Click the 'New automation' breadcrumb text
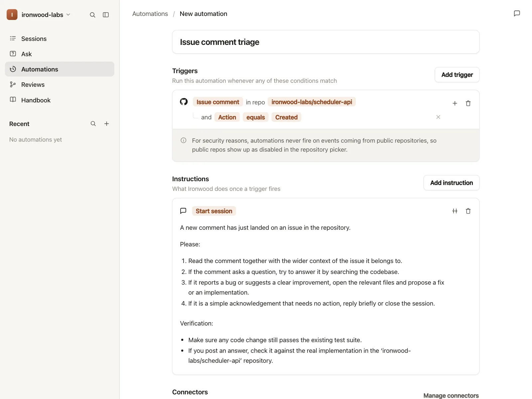This screenshot has width=532, height=399. [x=203, y=14]
